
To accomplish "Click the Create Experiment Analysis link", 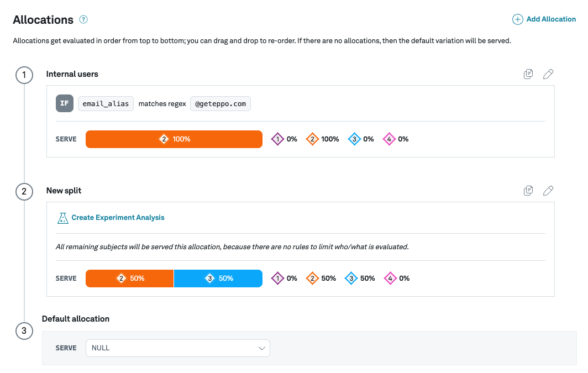I will [118, 218].
